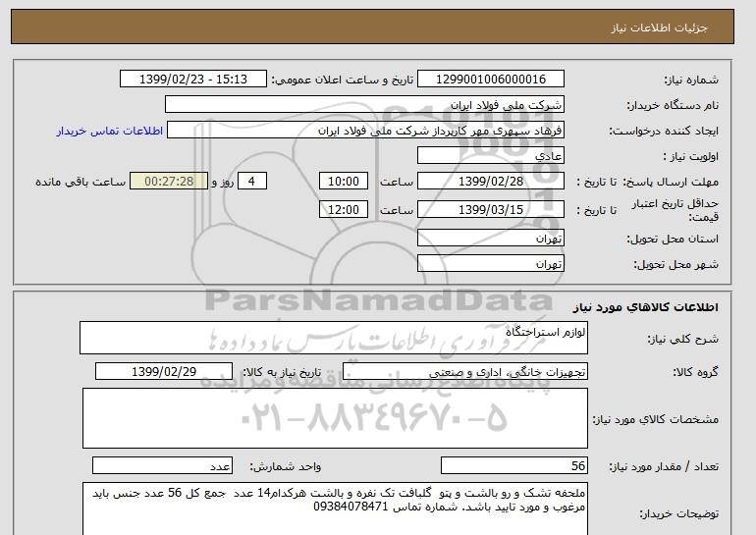756x535 pixels.
Task: Click the label حداقل تاریخ اعتبار قیمت
Action: (675, 210)
